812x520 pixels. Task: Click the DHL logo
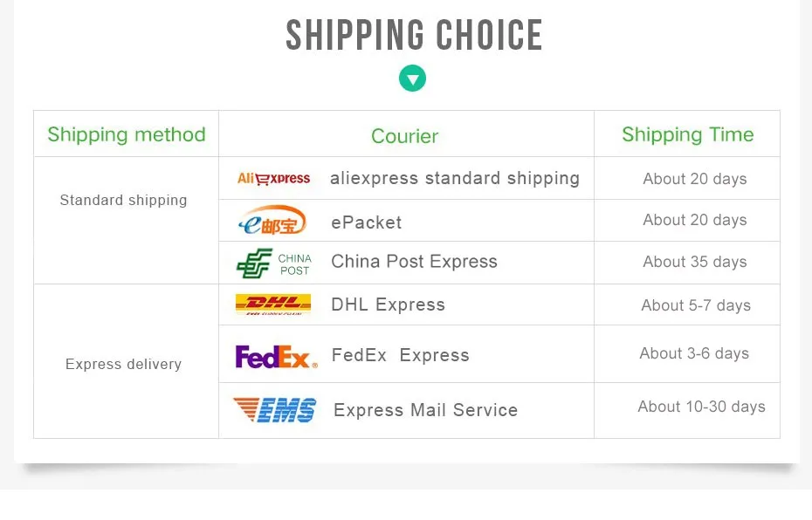coord(273,304)
